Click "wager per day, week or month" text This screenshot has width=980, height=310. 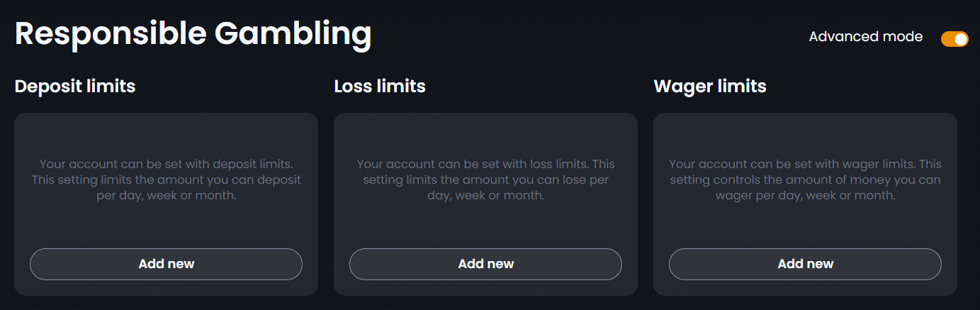click(x=805, y=196)
